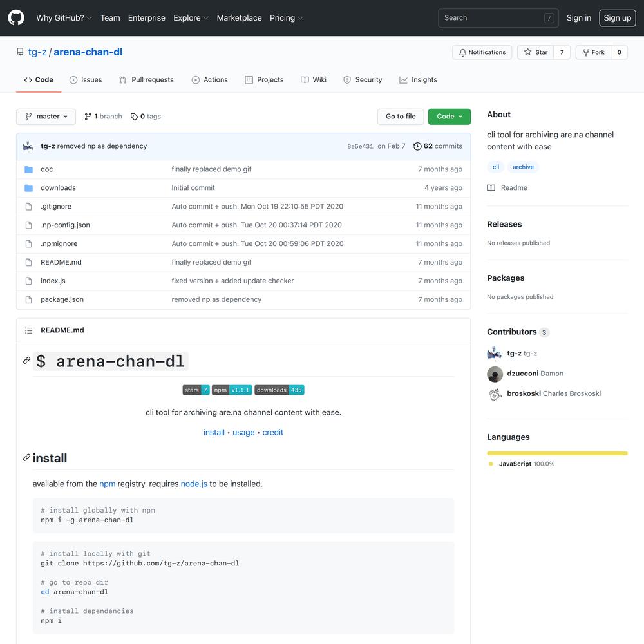Star the repository

536,53
